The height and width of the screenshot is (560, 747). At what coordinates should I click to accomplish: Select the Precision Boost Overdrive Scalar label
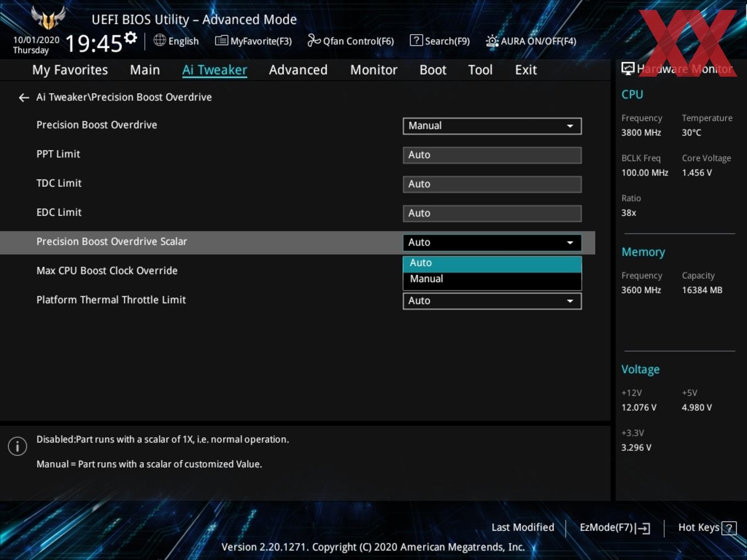pyautogui.click(x=112, y=242)
